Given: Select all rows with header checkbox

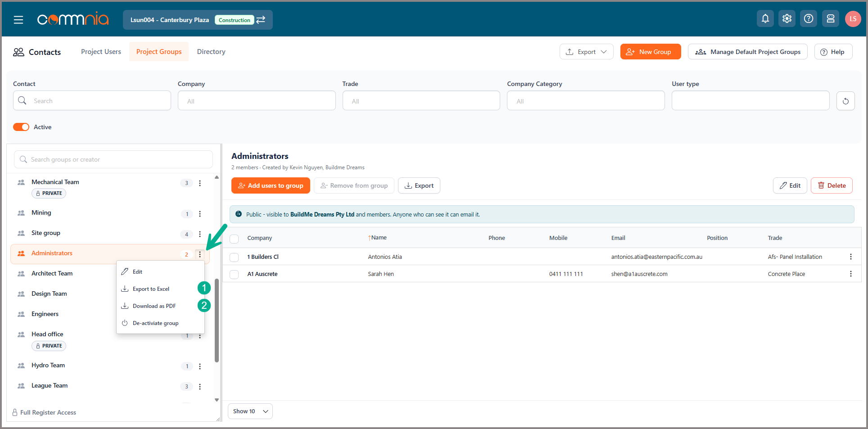Looking at the screenshot, I should [234, 239].
